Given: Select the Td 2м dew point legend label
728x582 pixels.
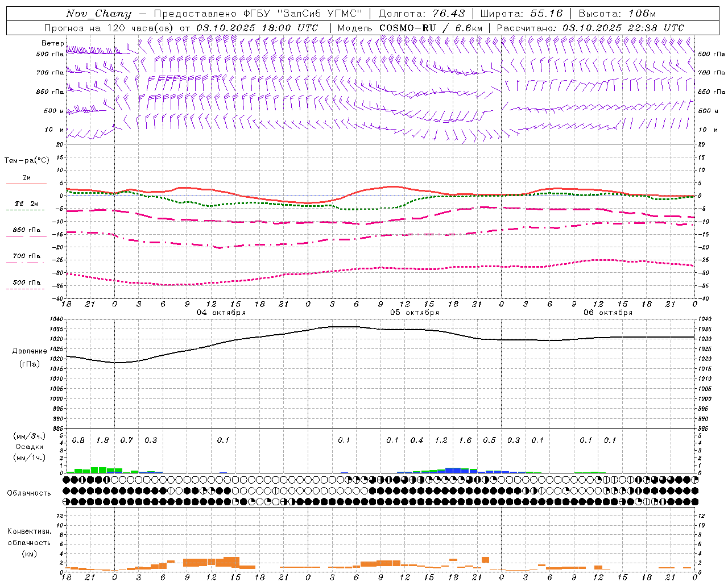Looking at the screenshot, I should [27, 203].
